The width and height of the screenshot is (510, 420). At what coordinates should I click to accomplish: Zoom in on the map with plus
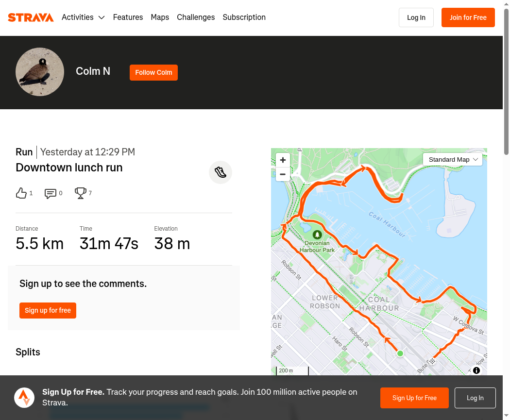coord(283,160)
